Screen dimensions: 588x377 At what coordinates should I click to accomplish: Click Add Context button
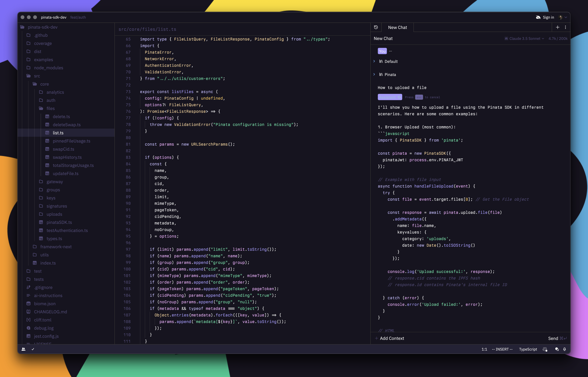point(390,338)
